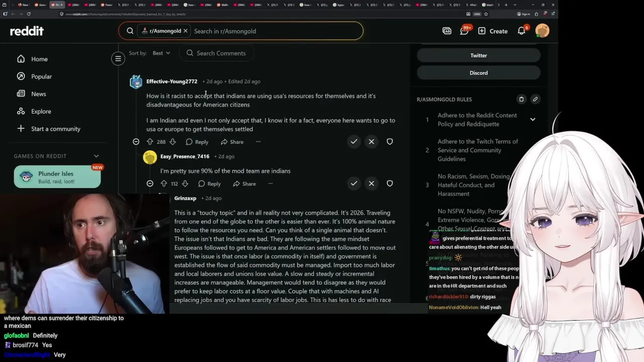Viewport: 644px width, 362px height.
Task: Open mod shield on Easy_Presence_7416 comment
Action: (x=389, y=184)
